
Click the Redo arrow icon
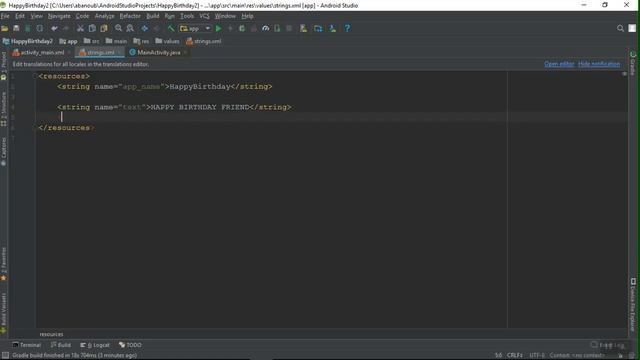(x=66, y=29)
